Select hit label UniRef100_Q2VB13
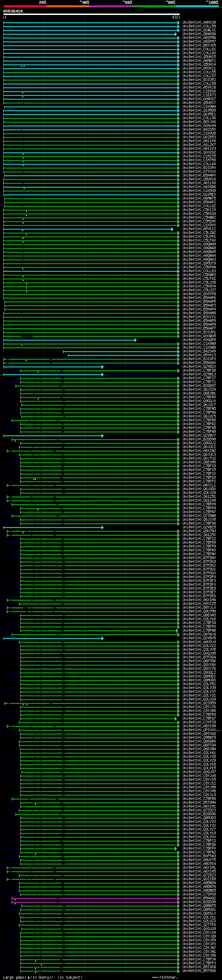This screenshot has height=980, width=222. tap(199, 374)
